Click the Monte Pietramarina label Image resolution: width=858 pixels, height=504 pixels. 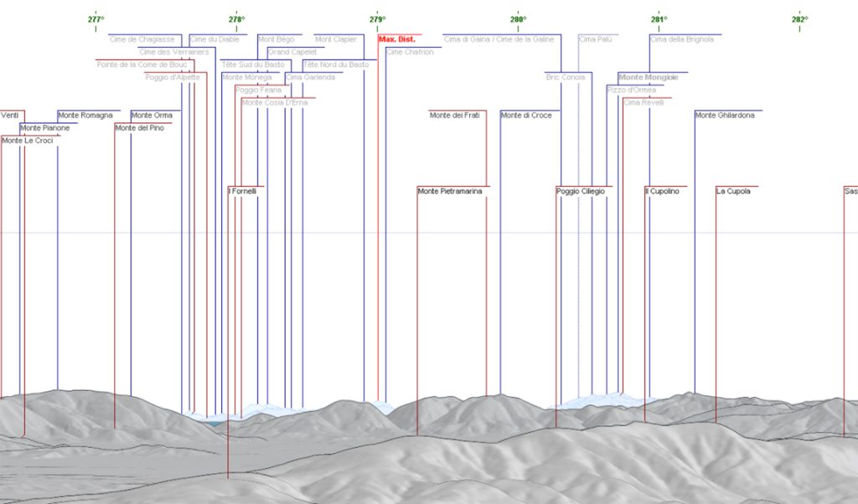(x=450, y=192)
